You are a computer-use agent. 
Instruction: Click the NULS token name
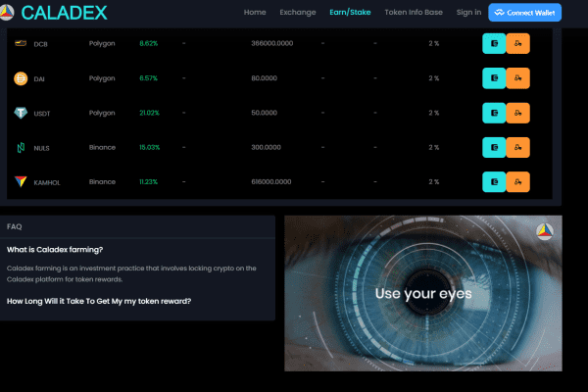[x=41, y=148]
